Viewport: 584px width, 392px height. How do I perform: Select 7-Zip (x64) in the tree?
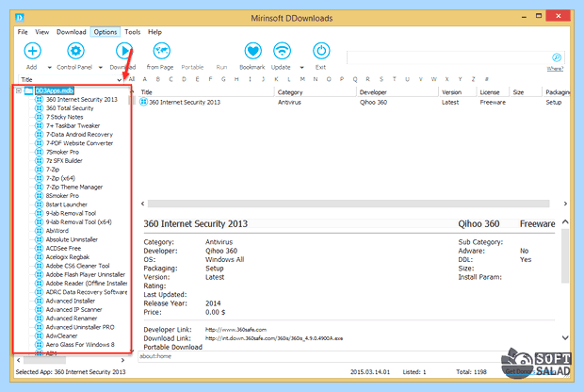(x=60, y=178)
